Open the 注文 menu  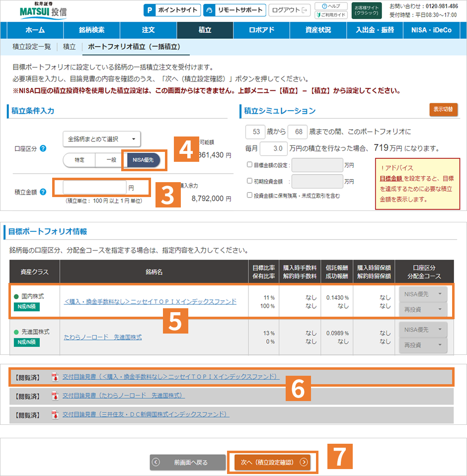[148, 30]
